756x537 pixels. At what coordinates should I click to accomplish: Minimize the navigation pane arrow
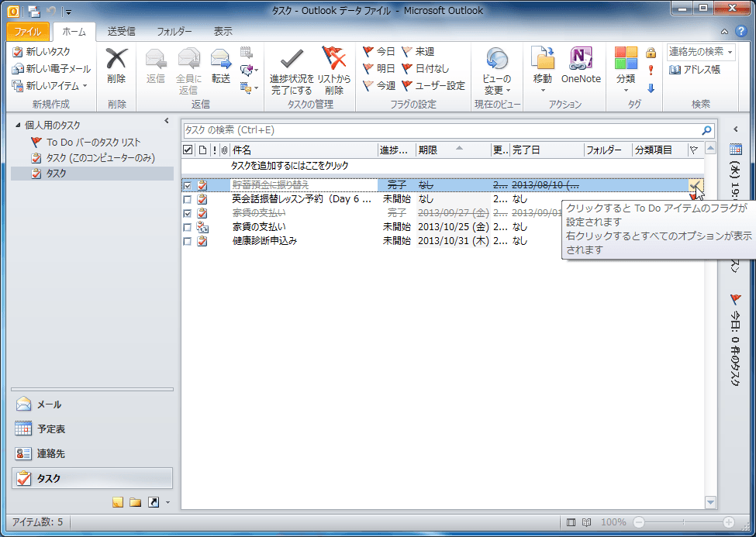[x=167, y=121]
